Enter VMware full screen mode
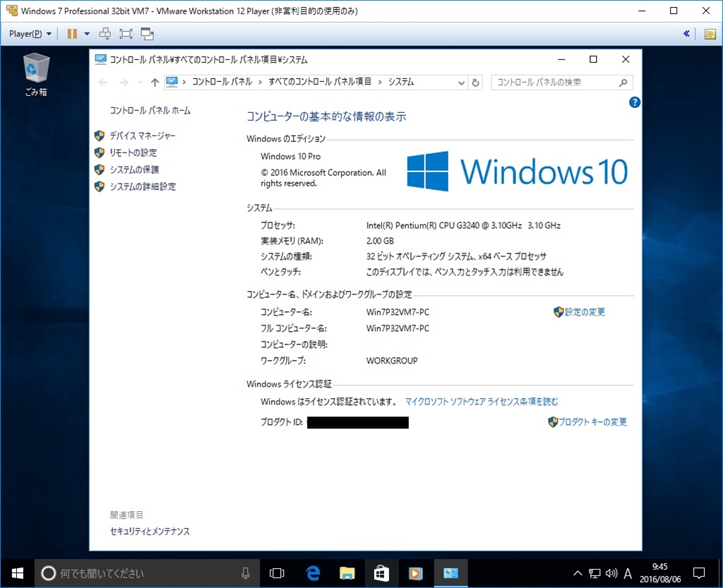The height and width of the screenshot is (588, 723). (126, 34)
